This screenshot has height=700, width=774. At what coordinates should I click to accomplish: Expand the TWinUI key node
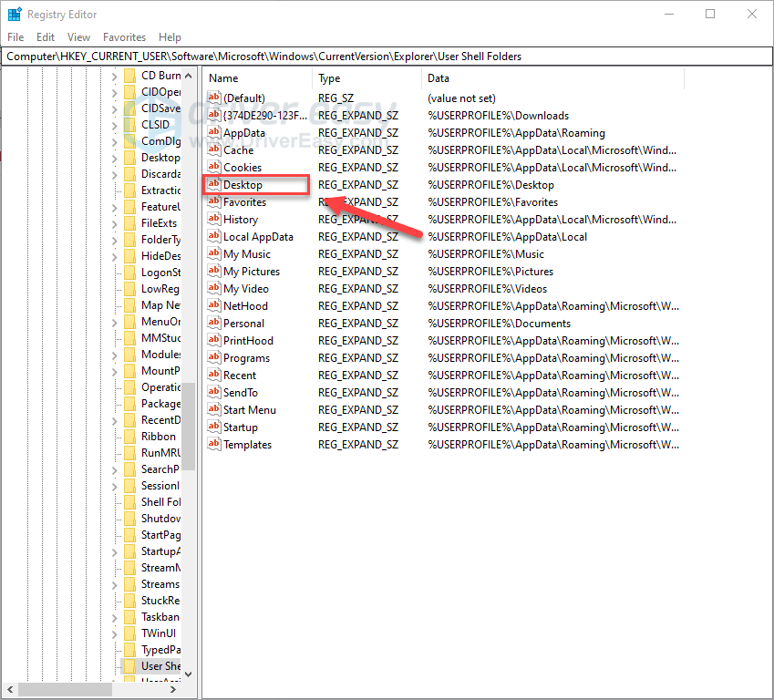tap(114, 634)
